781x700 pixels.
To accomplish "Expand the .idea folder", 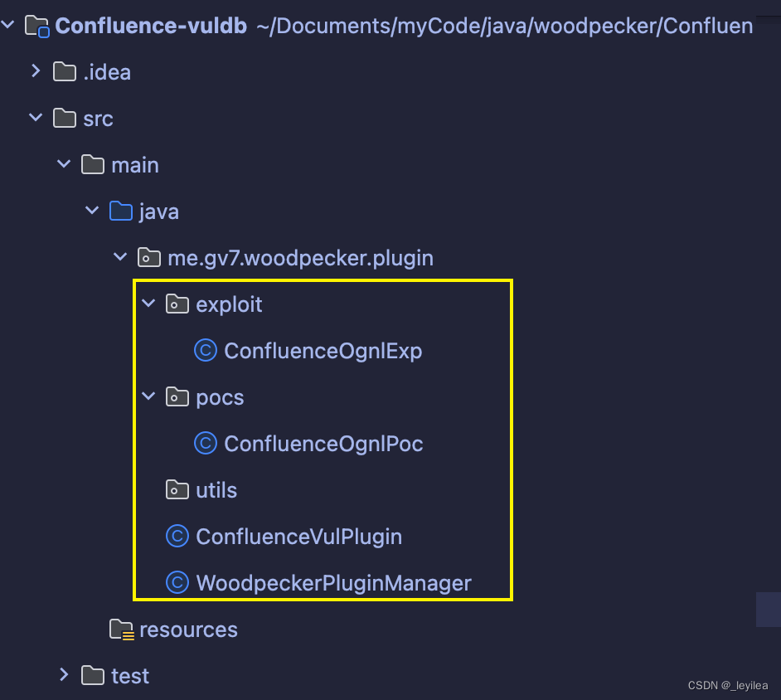I will click(x=36, y=71).
